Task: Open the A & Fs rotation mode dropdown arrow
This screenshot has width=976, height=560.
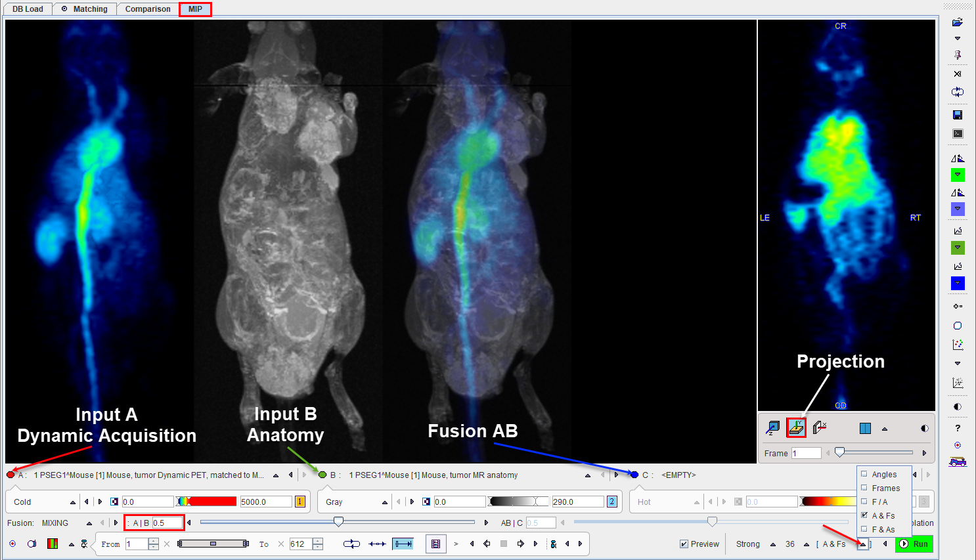Action: pyautogui.click(x=862, y=544)
